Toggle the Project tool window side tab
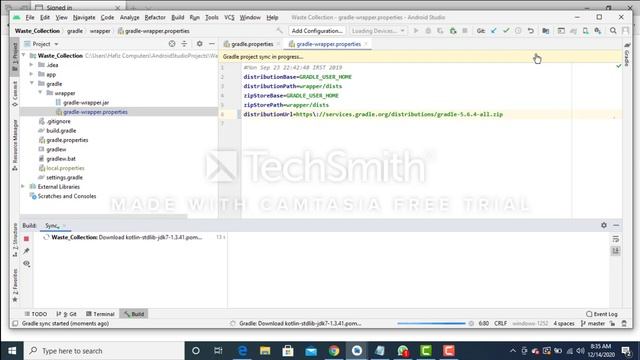 (x=15, y=57)
